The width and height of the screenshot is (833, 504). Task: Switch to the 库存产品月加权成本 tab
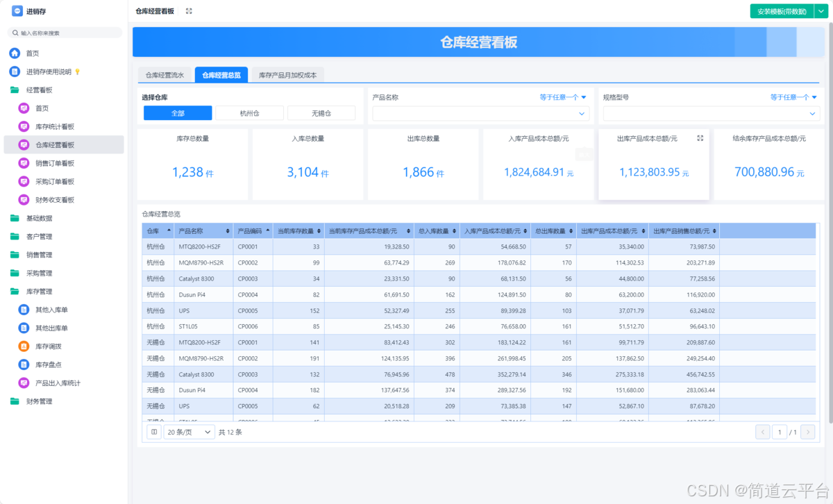tap(287, 75)
